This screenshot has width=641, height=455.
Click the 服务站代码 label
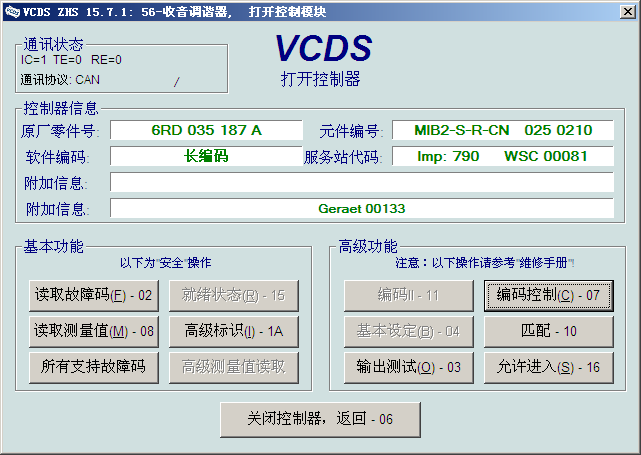coord(343,157)
